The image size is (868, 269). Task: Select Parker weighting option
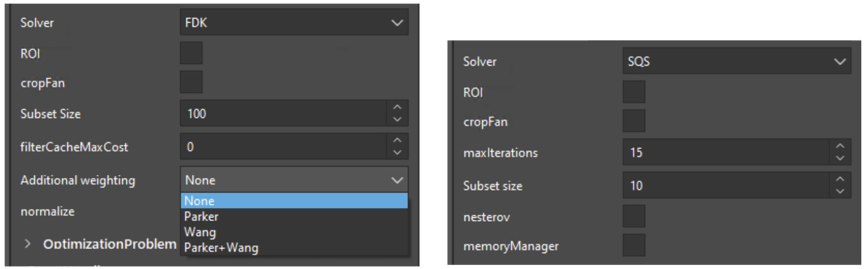[x=294, y=216]
